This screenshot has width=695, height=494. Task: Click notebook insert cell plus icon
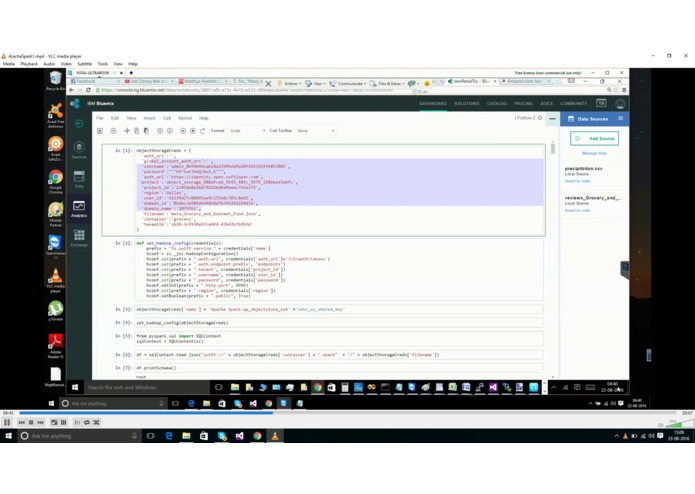pos(113,131)
